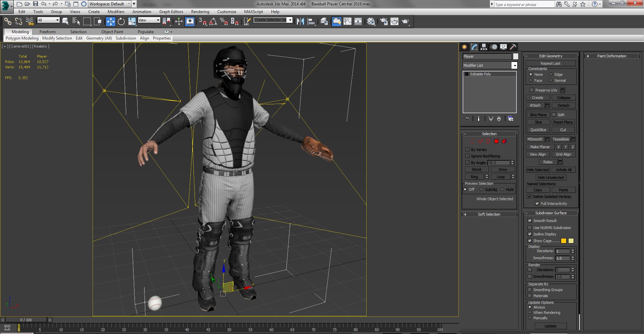Click the Unlink Selection icon
The image size is (644, 334).
coord(18,21)
